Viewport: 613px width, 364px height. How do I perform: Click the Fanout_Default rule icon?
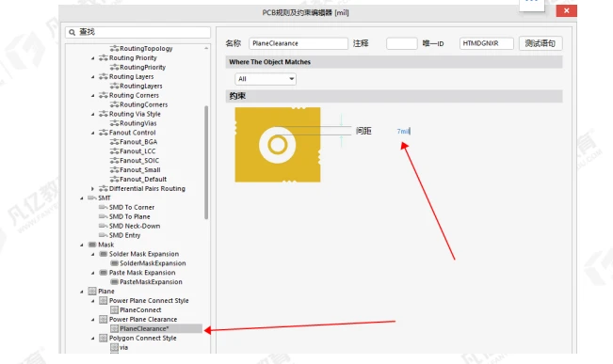pos(114,180)
